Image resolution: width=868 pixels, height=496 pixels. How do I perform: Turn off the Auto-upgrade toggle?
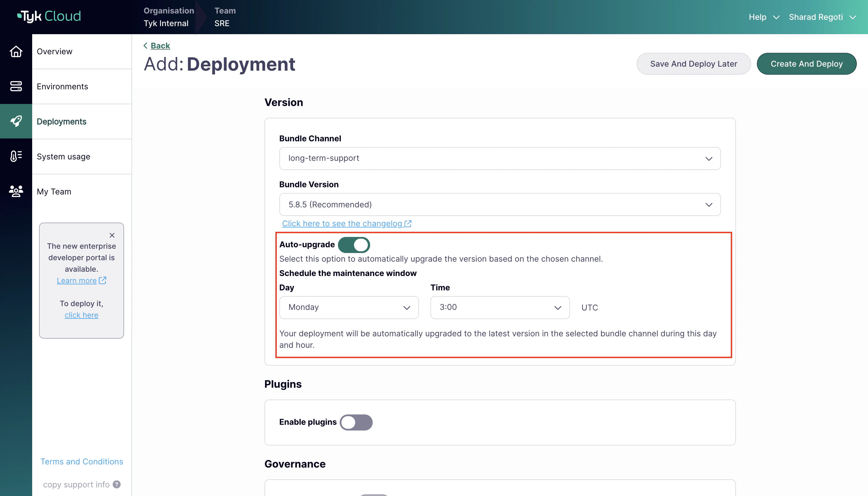pyautogui.click(x=354, y=245)
